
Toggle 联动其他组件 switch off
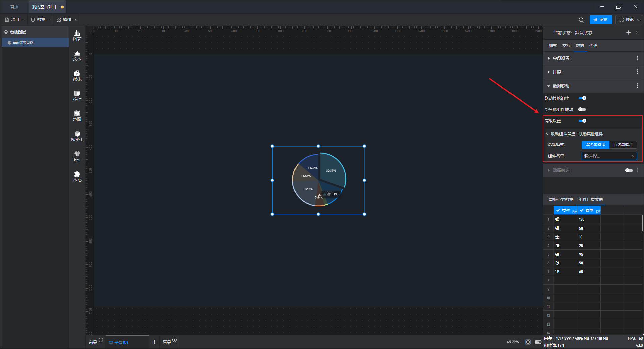tap(582, 98)
